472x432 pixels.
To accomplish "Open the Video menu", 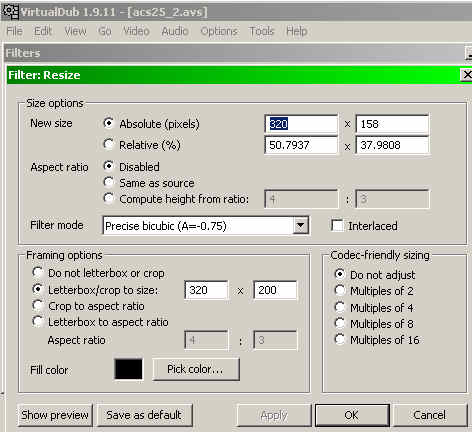I will tap(136, 31).
